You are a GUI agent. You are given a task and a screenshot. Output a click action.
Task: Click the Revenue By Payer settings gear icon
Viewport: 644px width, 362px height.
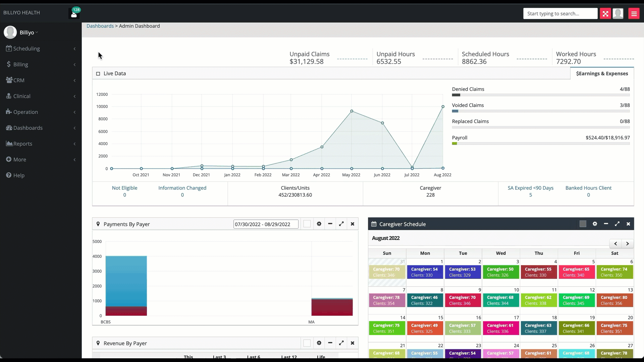tap(319, 343)
